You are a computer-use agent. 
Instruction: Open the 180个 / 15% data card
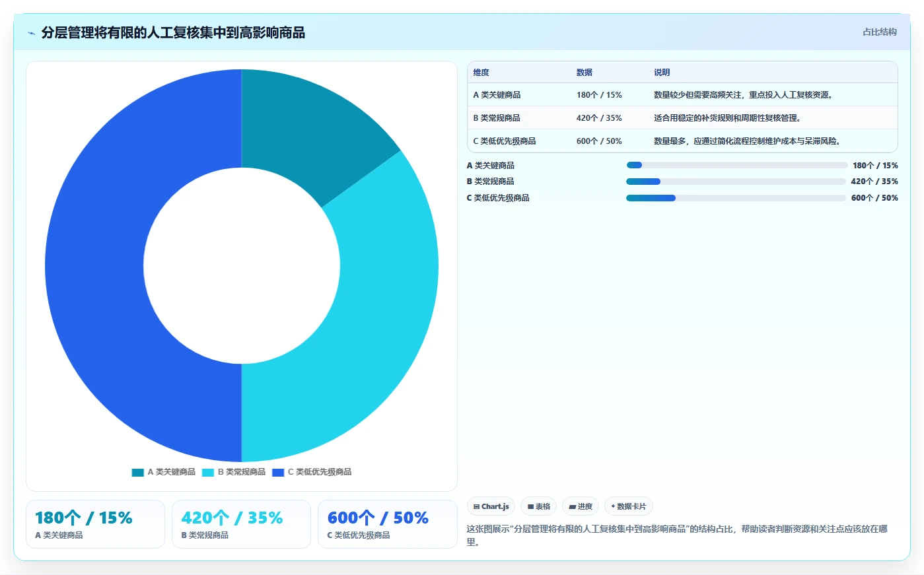(x=95, y=524)
